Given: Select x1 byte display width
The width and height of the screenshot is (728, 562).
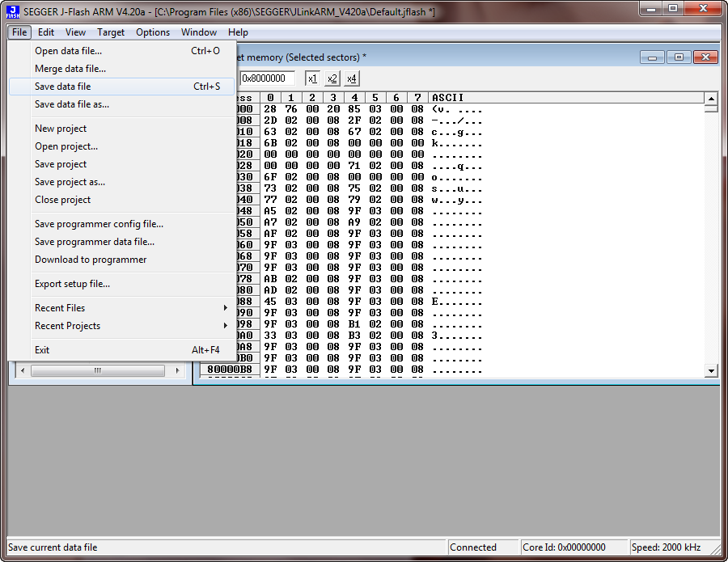Looking at the screenshot, I should pyautogui.click(x=312, y=78).
